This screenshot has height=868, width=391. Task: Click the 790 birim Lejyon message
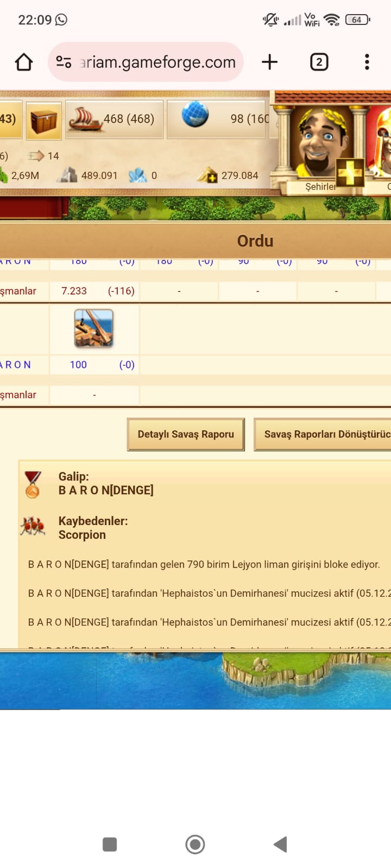pyautogui.click(x=204, y=564)
